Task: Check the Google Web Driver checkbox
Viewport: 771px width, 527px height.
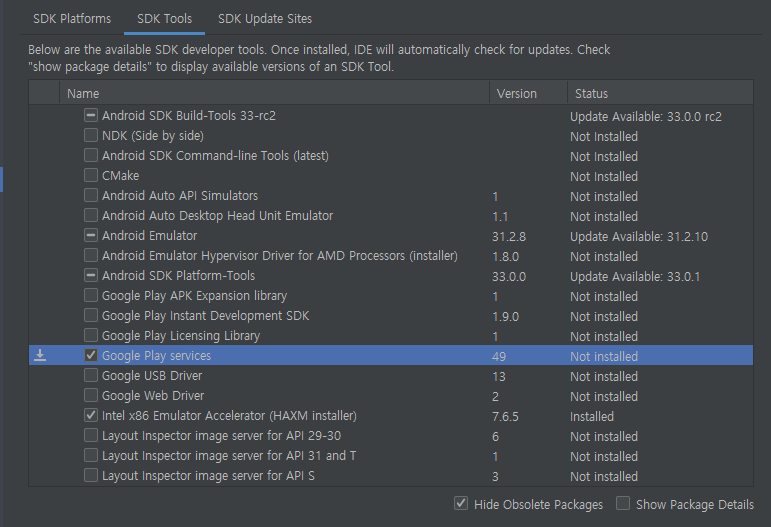Action: click(90, 395)
